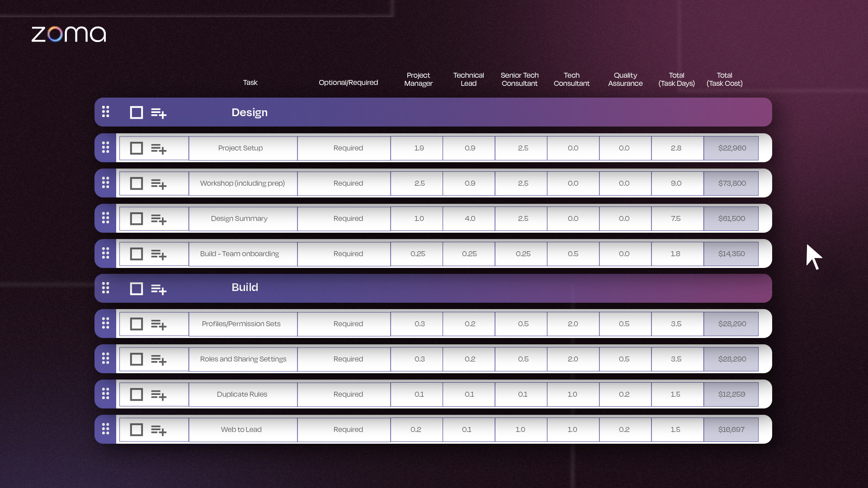The width and height of the screenshot is (868, 488).
Task: Click the add-row icon beside Project Setup
Action: click(x=159, y=149)
